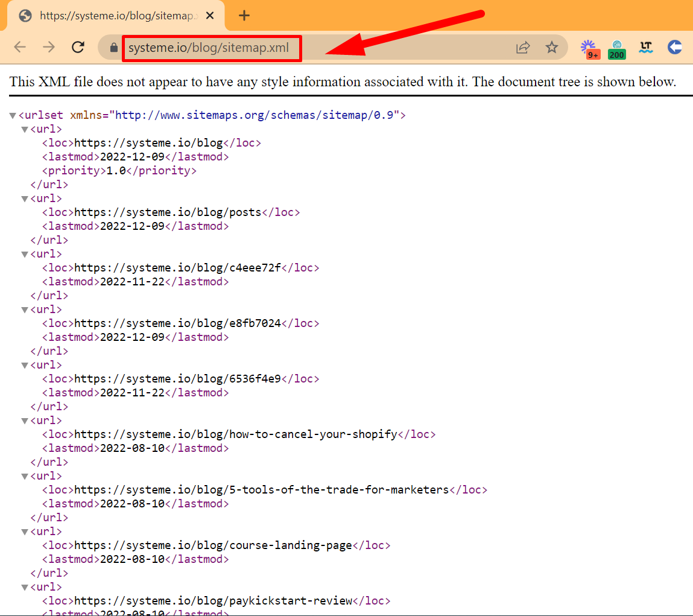Click the padlock site info icon
The image size is (693, 616).
[113, 47]
